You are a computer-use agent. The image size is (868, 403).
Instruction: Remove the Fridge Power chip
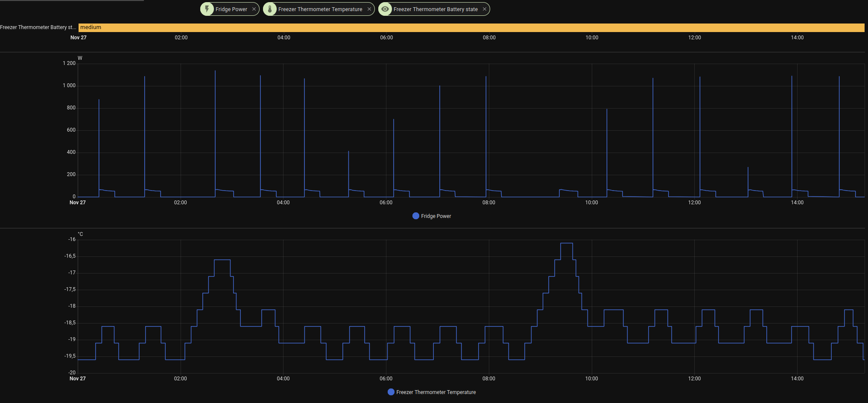pos(254,9)
